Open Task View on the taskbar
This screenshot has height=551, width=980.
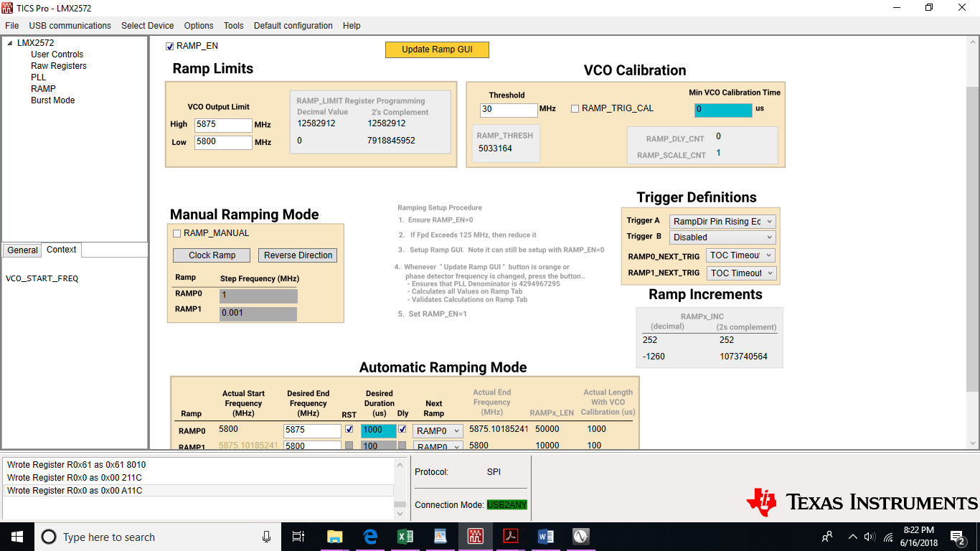[298, 537]
